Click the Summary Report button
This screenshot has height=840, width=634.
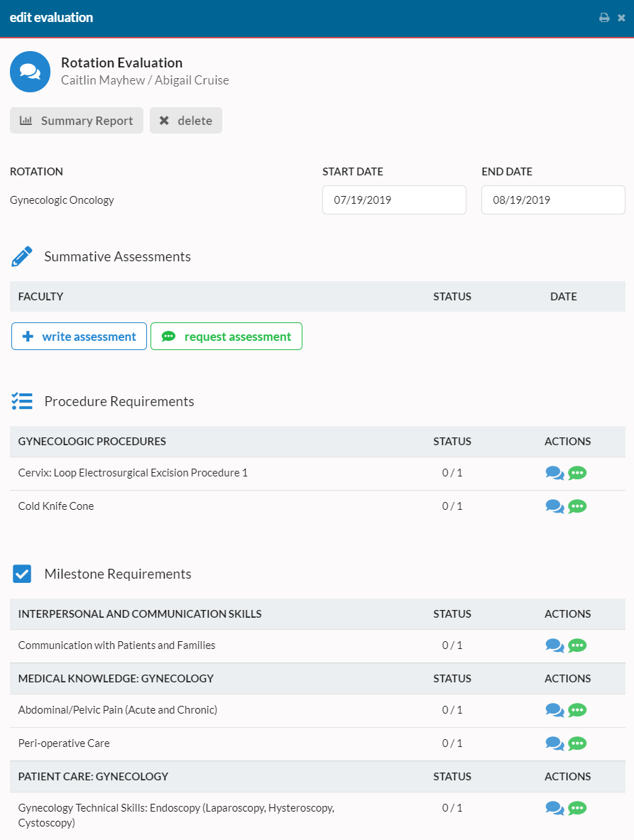(76, 120)
